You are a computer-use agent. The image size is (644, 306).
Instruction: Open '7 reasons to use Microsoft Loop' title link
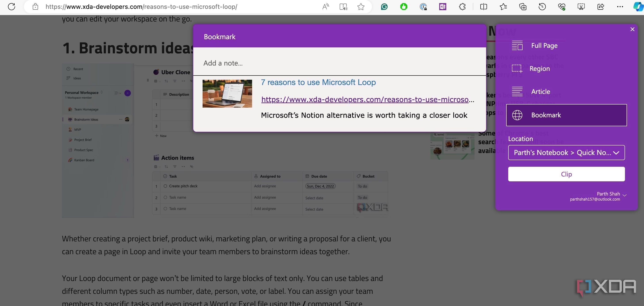click(318, 82)
